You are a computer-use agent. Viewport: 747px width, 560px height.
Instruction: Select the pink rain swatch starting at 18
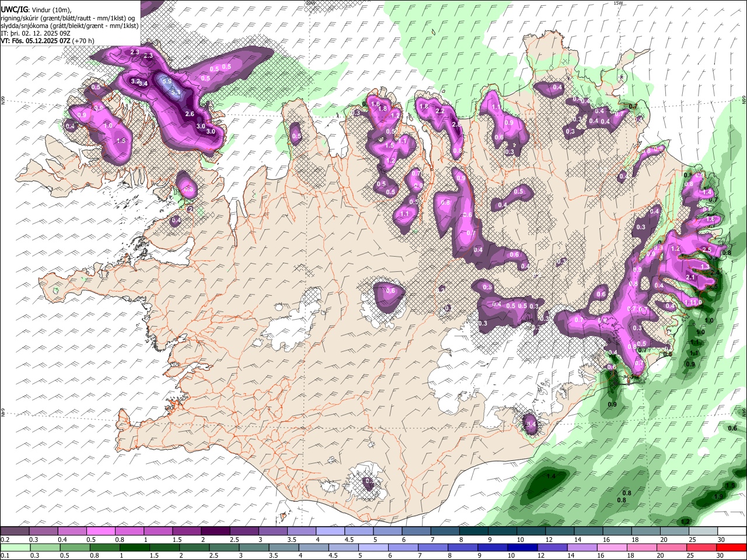[x=643, y=547]
